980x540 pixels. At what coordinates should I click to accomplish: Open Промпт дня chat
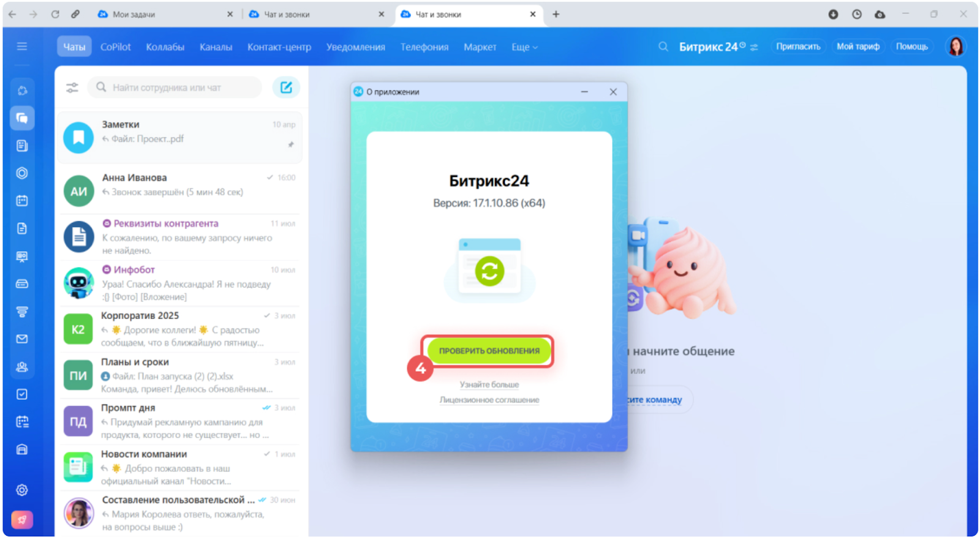point(179,421)
